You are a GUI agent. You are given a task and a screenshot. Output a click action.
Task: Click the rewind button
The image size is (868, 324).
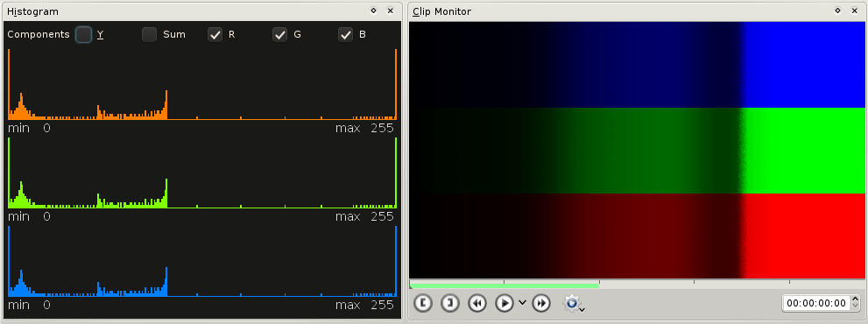coord(477,303)
